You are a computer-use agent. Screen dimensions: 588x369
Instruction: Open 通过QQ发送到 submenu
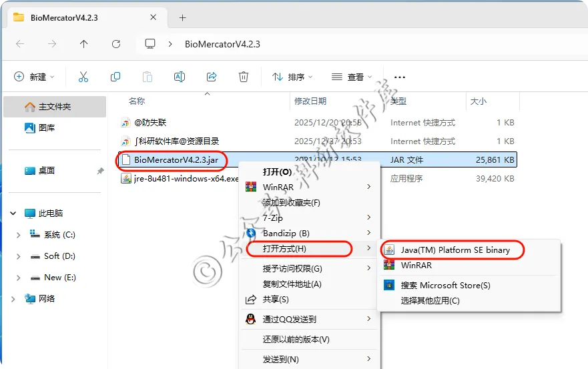pyautogui.click(x=310, y=319)
